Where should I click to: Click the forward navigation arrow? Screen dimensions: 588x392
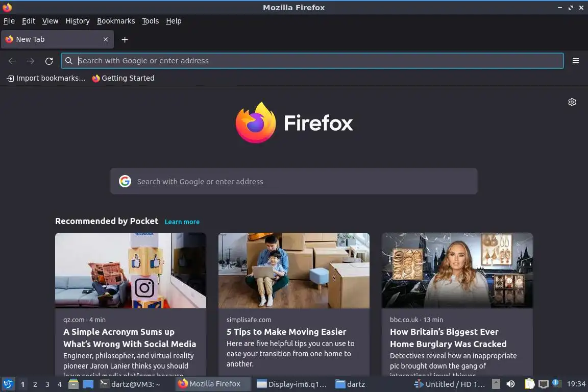pyautogui.click(x=31, y=61)
